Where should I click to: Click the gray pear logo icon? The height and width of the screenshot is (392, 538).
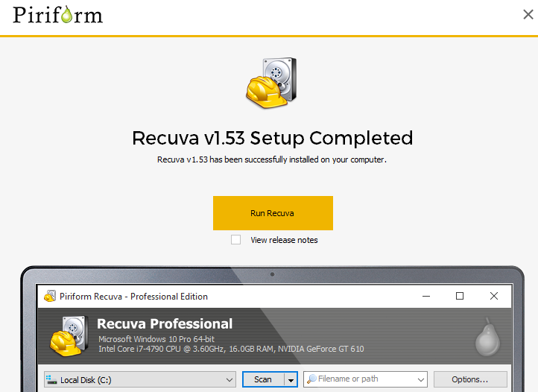click(487, 337)
